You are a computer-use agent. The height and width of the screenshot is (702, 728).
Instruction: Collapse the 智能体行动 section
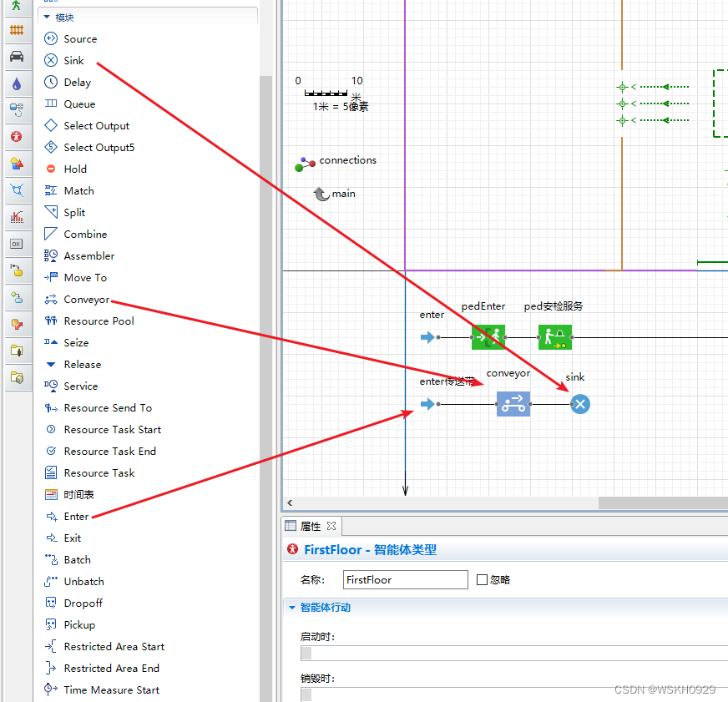click(x=292, y=608)
